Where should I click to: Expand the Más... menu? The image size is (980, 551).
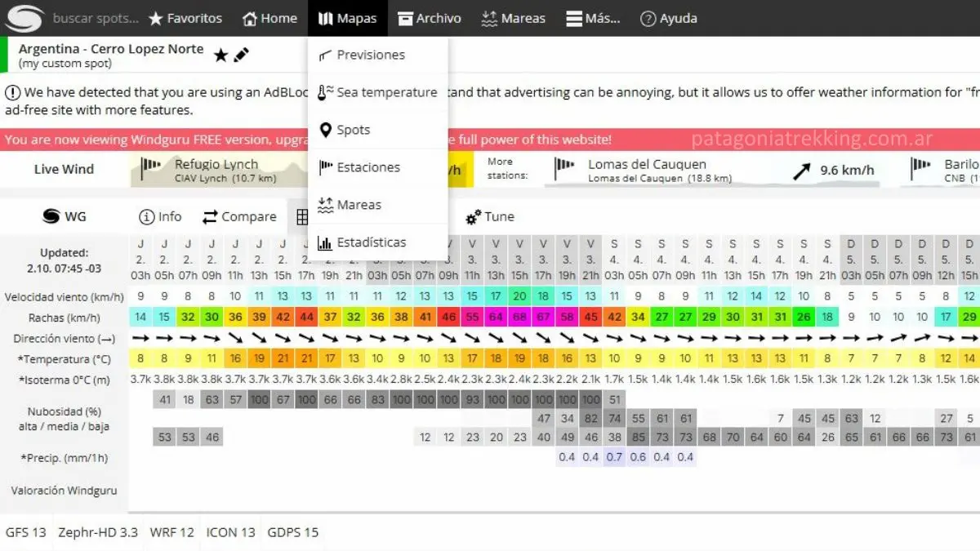point(593,18)
